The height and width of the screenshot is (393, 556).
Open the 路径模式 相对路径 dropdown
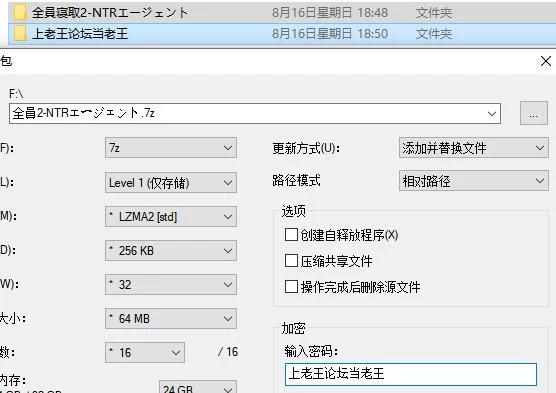[474, 181]
